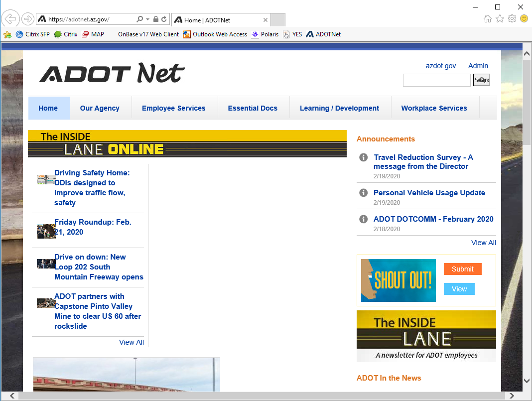This screenshot has width=532, height=401.
Task: Open The Inside Lane newsletter banner
Action: 426,336
